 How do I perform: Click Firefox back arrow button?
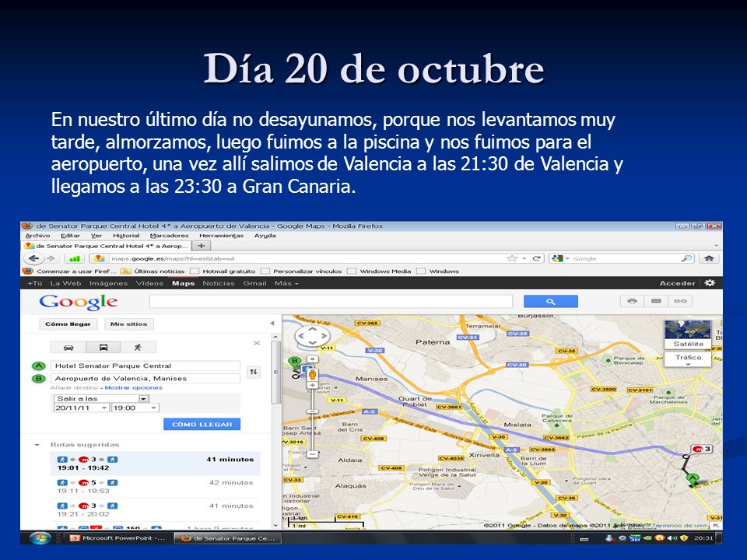(33, 258)
